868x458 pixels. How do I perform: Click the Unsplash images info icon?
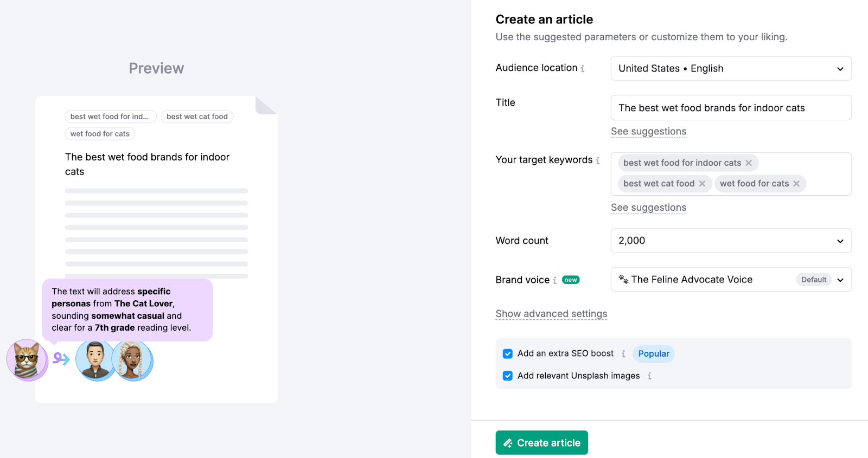649,376
